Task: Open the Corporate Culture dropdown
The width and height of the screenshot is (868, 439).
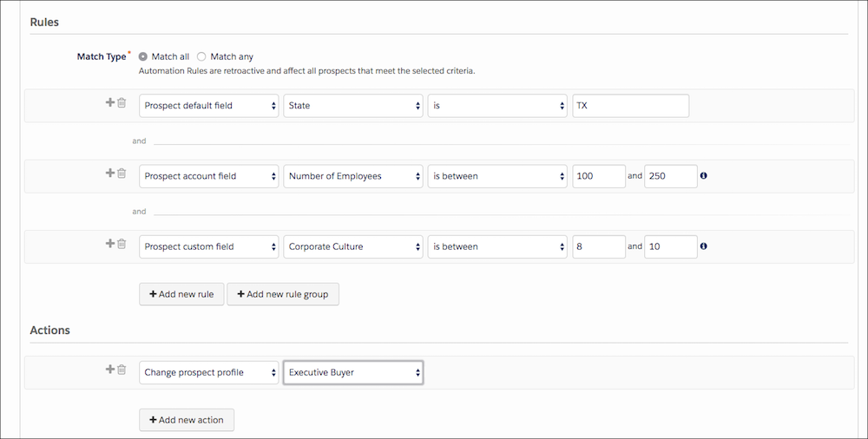Action: click(353, 246)
